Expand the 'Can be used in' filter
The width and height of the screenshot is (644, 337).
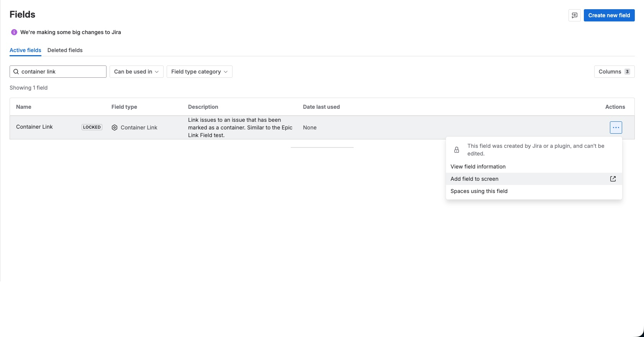(x=136, y=72)
